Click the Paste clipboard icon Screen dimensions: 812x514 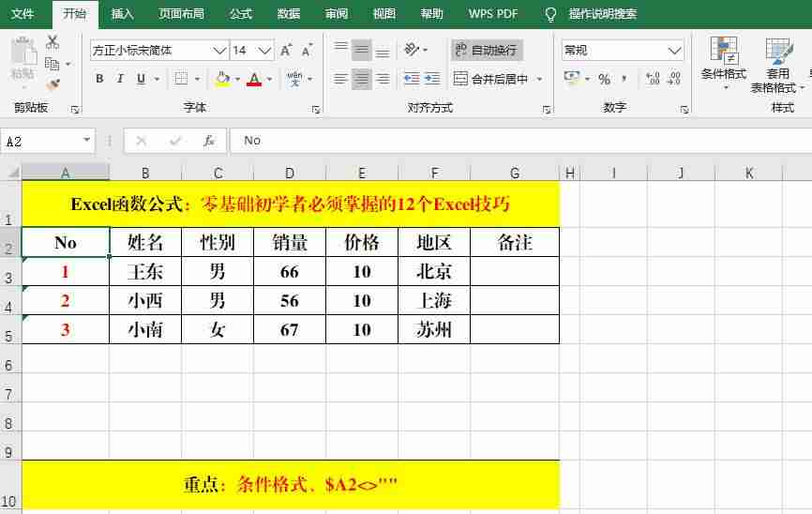(23, 52)
